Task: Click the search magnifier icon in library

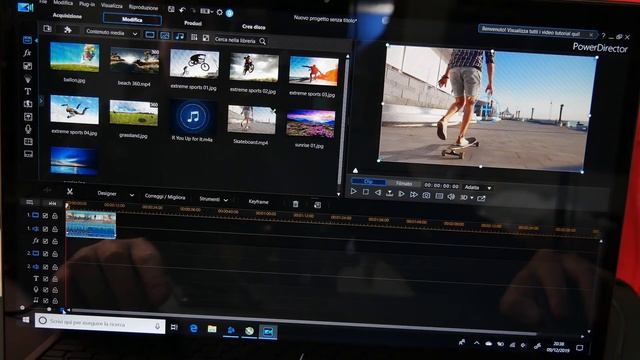Action: [x=262, y=41]
